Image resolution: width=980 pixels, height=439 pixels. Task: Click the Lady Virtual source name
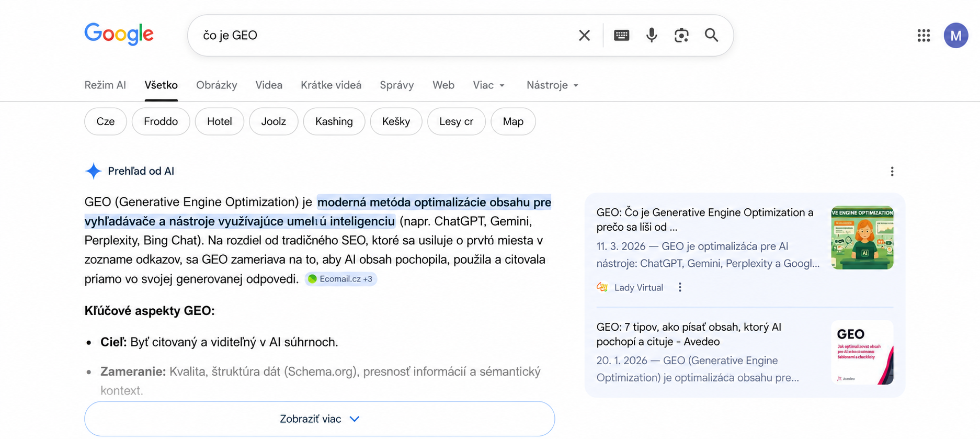tap(639, 287)
